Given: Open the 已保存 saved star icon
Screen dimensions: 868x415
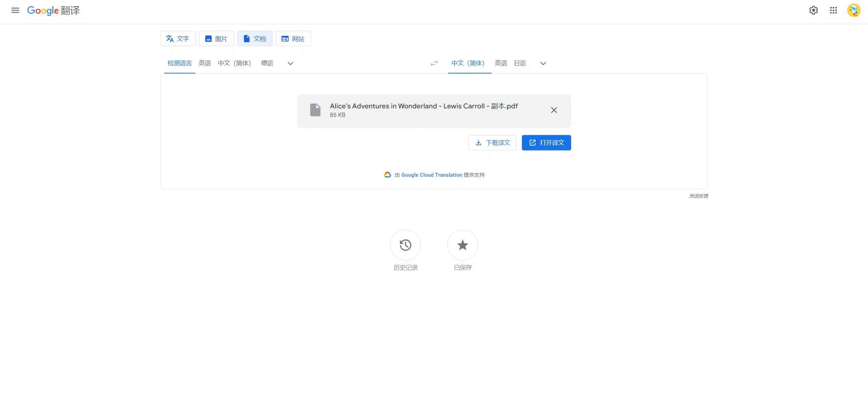Looking at the screenshot, I should (462, 245).
